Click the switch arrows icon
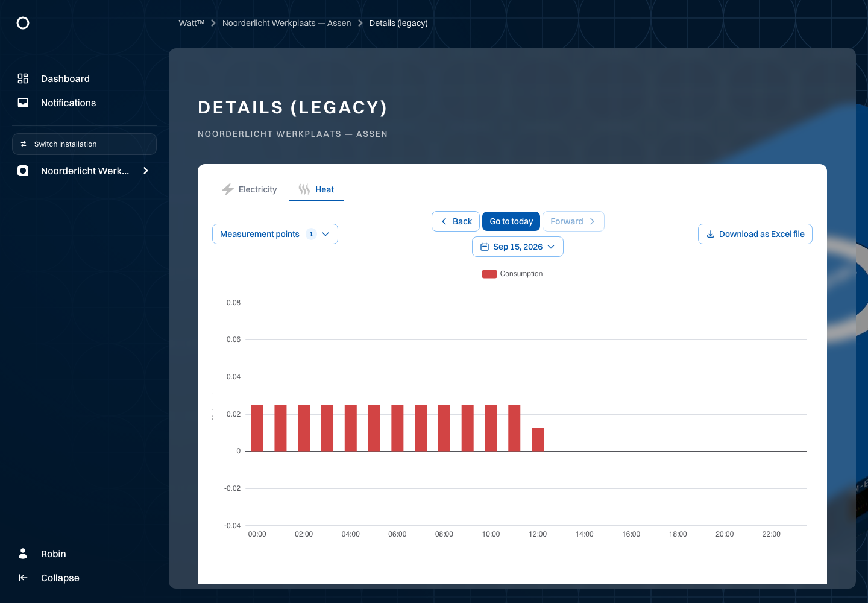The height and width of the screenshot is (603, 868). (x=24, y=144)
